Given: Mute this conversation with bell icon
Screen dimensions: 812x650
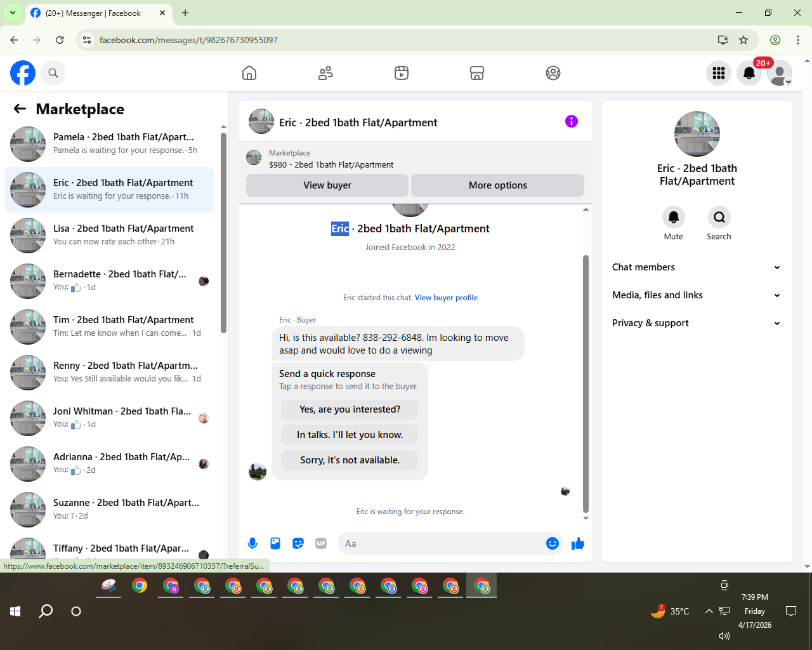Looking at the screenshot, I should pos(674,217).
